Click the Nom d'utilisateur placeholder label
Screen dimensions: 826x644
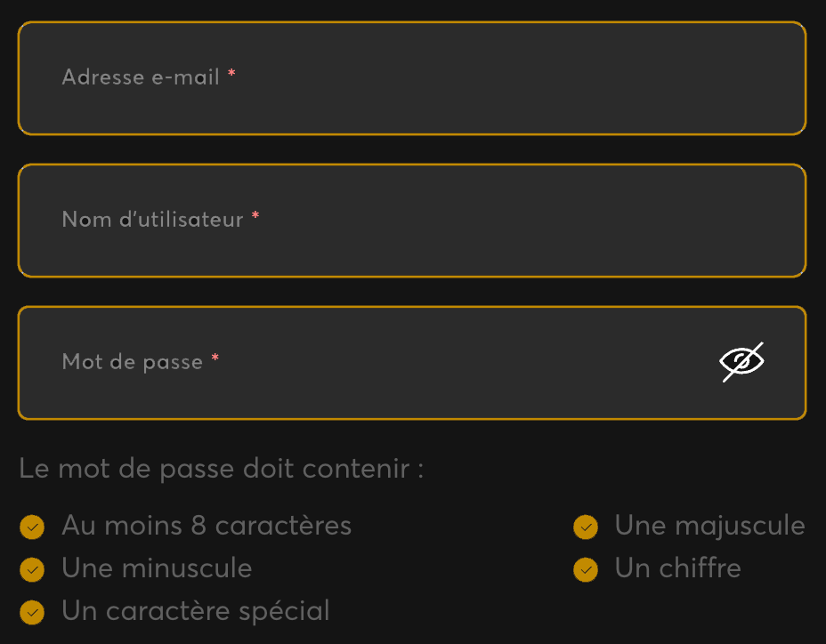153,219
